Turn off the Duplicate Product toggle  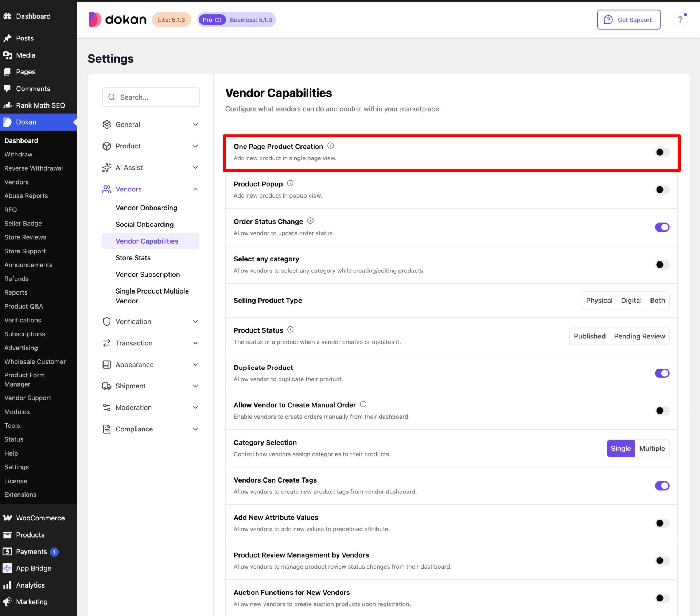pyautogui.click(x=662, y=373)
